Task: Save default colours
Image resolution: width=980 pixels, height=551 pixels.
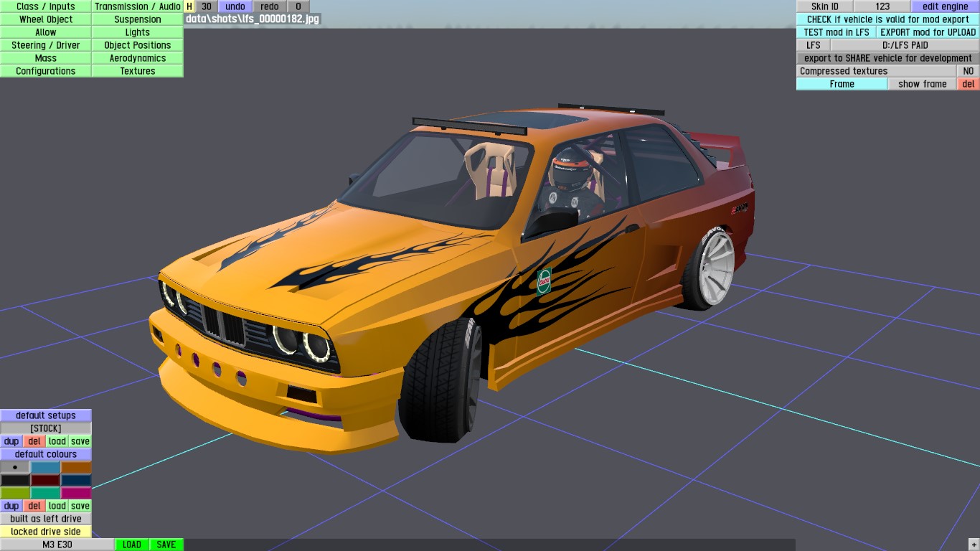Action: click(80, 506)
